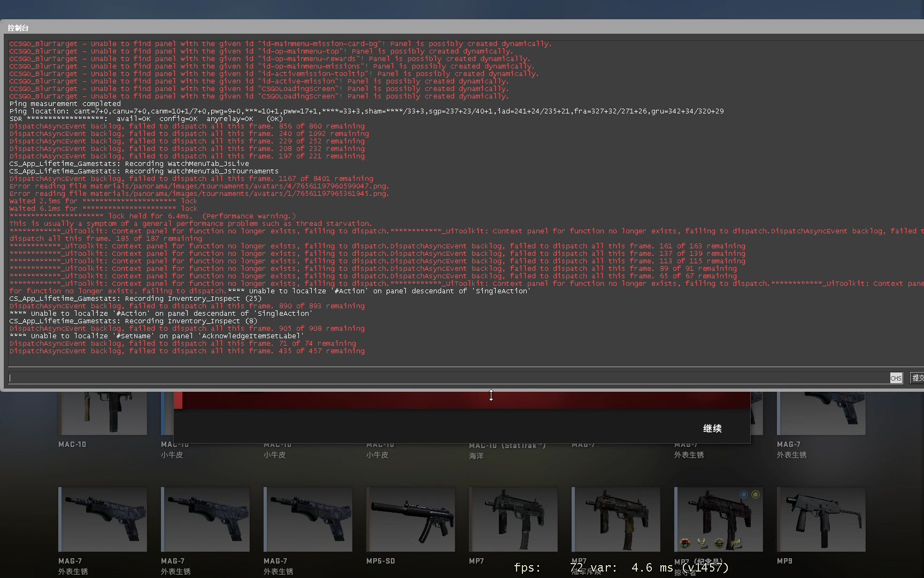Click the '240 of 1092 remaining' error line

coord(189,134)
